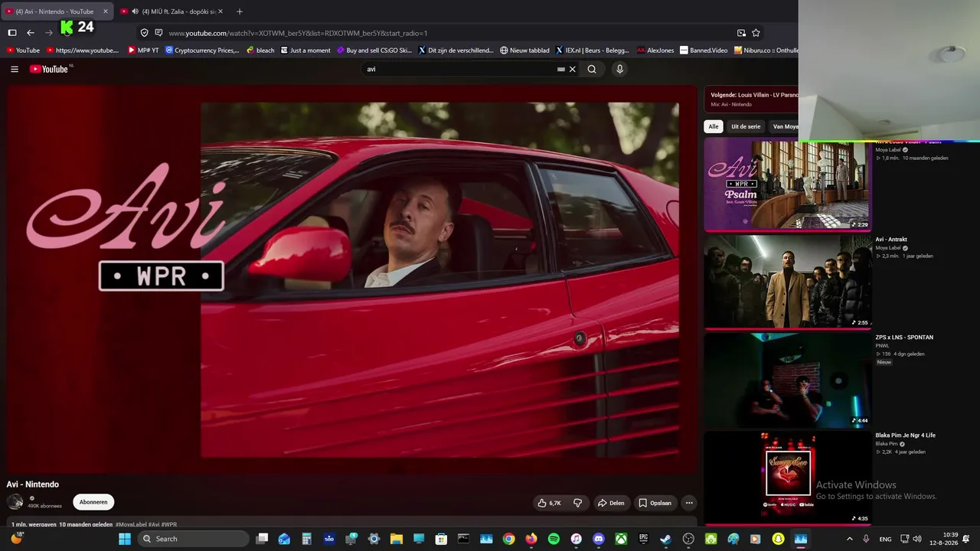Dislike the Avi - Nintendo video
Image resolution: width=980 pixels, height=551 pixels.
pyautogui.click(x=578, y=503)
